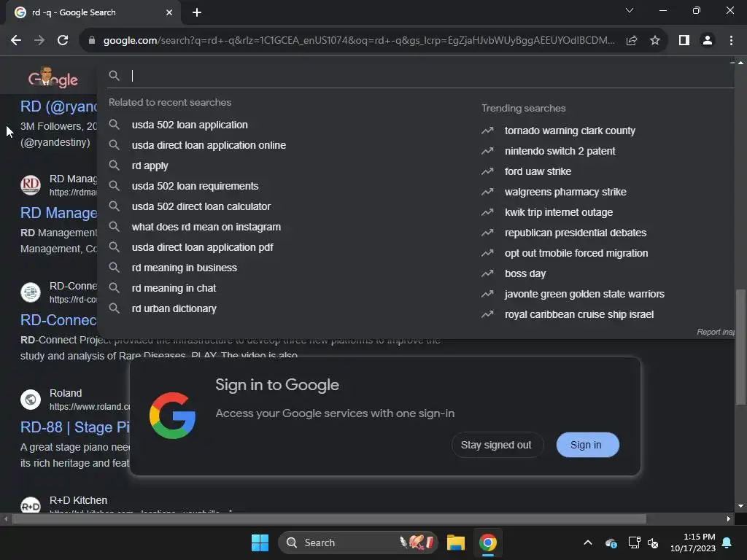Click the RD Management favicon

[31, 184]
